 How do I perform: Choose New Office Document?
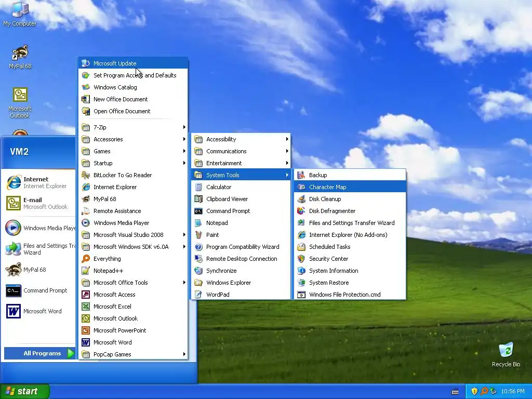(133, 99)
